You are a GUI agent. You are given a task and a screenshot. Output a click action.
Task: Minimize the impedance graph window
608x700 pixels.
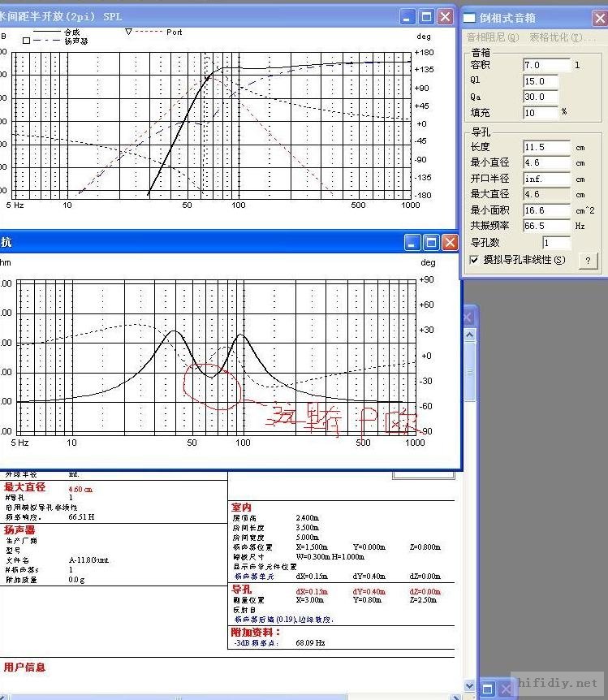pyautogui.click(x=412, y=242)
